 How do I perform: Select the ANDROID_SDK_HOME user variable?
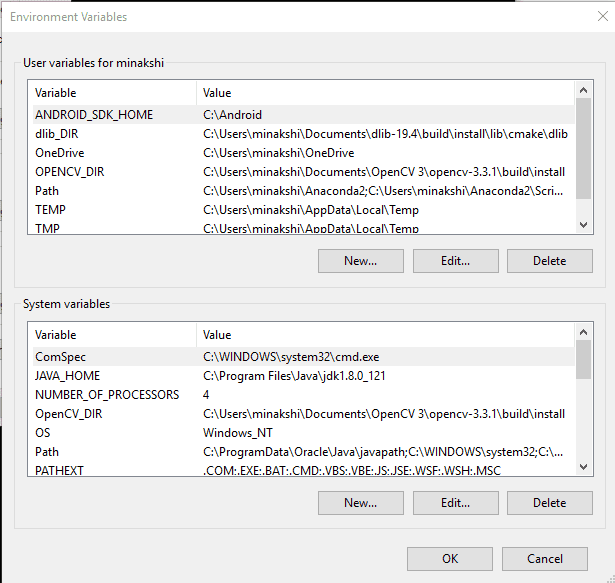[x=304, y=115]
